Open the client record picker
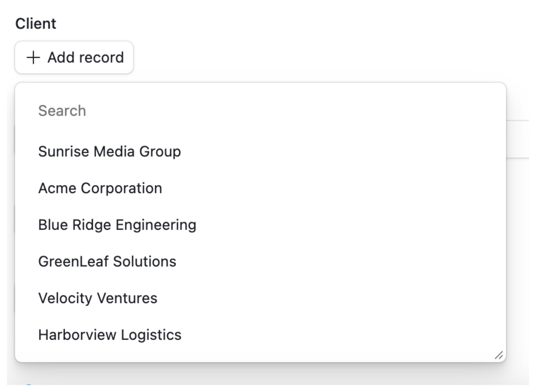 pyautogui.click(x=74, y=57)
